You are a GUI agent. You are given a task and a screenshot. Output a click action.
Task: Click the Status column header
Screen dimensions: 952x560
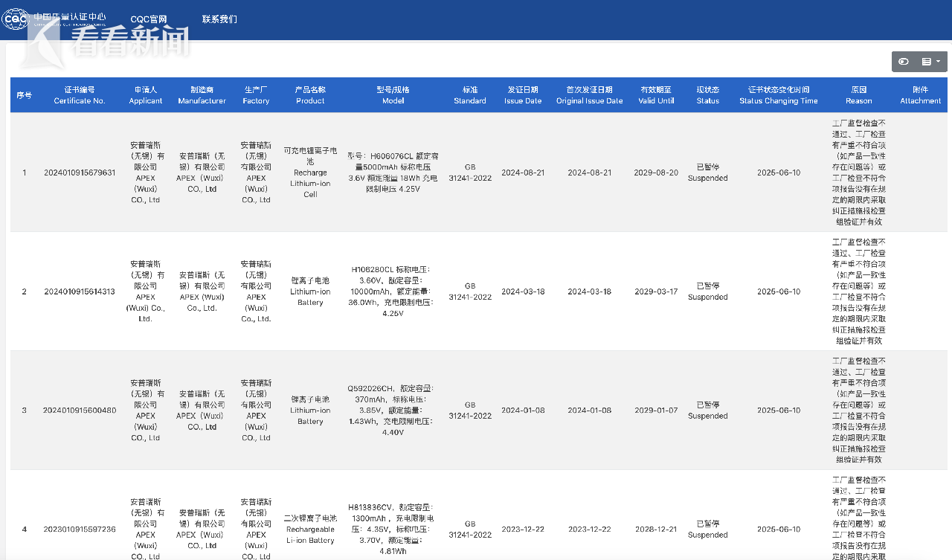click(x=708, y=95)
